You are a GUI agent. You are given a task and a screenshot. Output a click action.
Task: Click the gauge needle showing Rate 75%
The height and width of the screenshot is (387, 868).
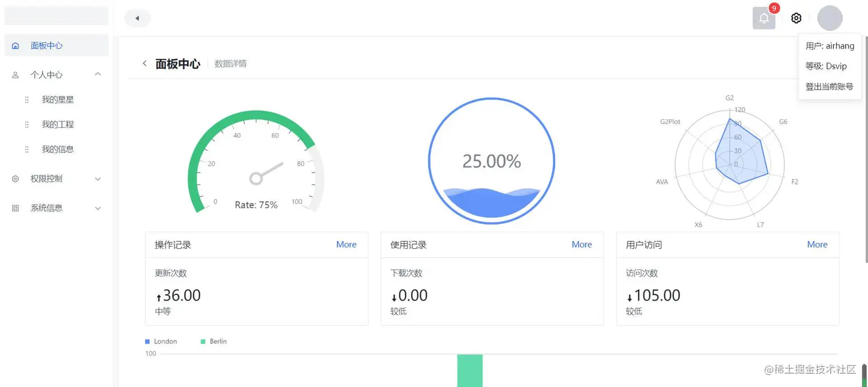267,173
